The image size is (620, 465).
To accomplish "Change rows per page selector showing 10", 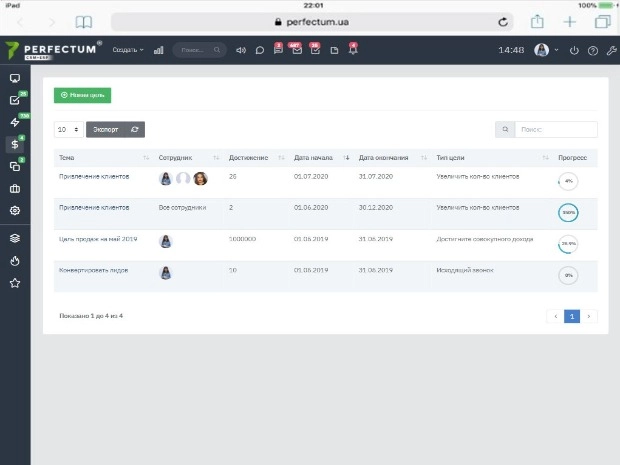I will click(68, 129).
